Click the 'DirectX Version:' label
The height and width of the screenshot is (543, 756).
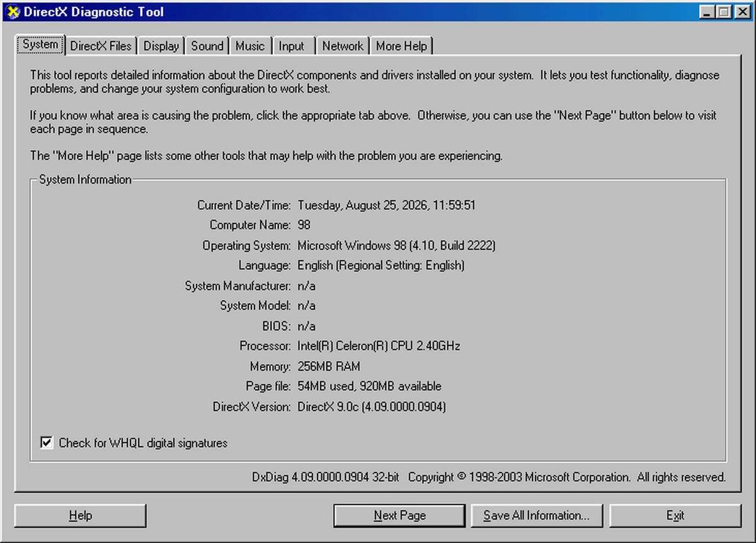[x=251, y=406]
